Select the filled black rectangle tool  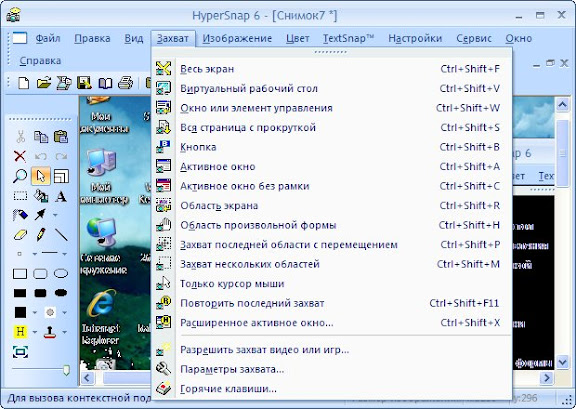pyautogui.click(x=20, y=293)
